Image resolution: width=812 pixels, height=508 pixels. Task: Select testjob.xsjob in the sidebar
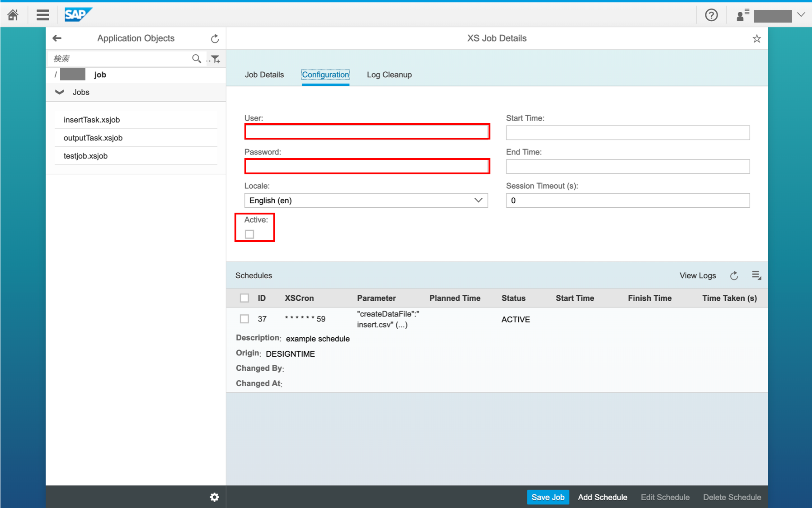point(85,155)
